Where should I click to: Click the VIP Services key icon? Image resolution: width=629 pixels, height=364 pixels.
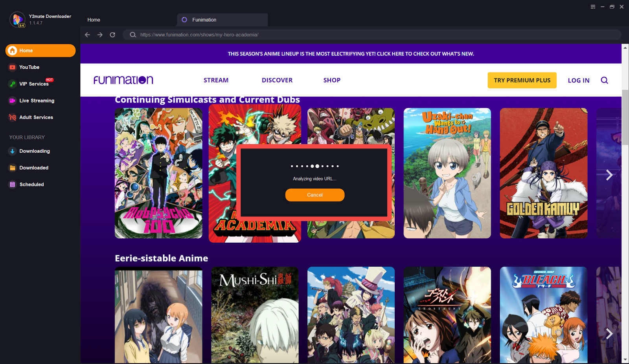coord(13,84)
